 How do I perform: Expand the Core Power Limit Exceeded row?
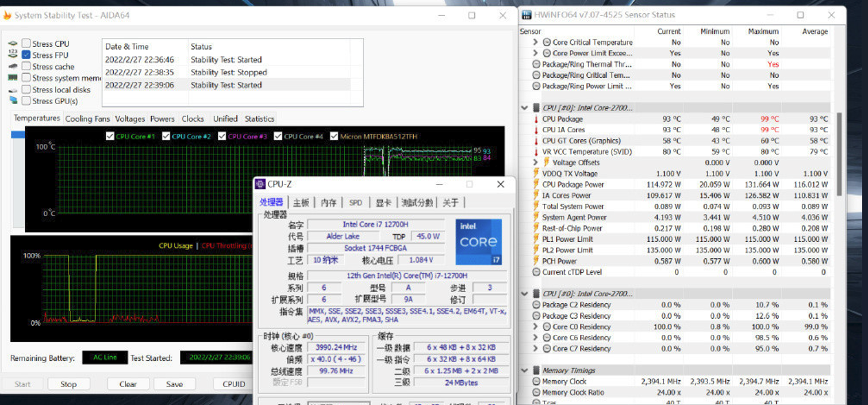point(535,54)
